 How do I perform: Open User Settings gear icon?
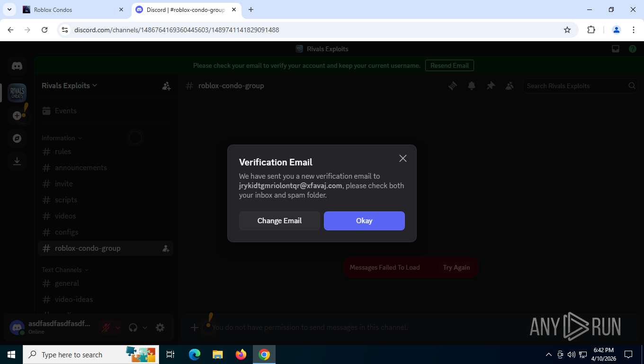(160, 328)
